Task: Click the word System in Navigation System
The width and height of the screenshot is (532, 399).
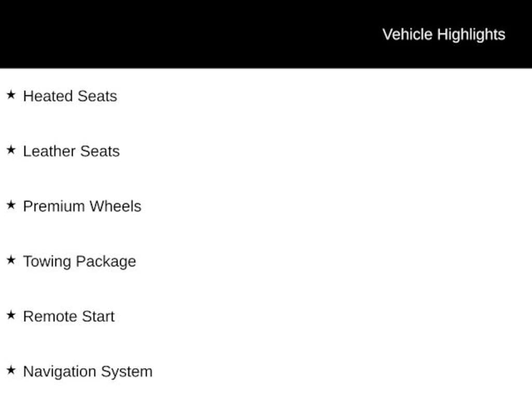Action: [x=127, y=371]
